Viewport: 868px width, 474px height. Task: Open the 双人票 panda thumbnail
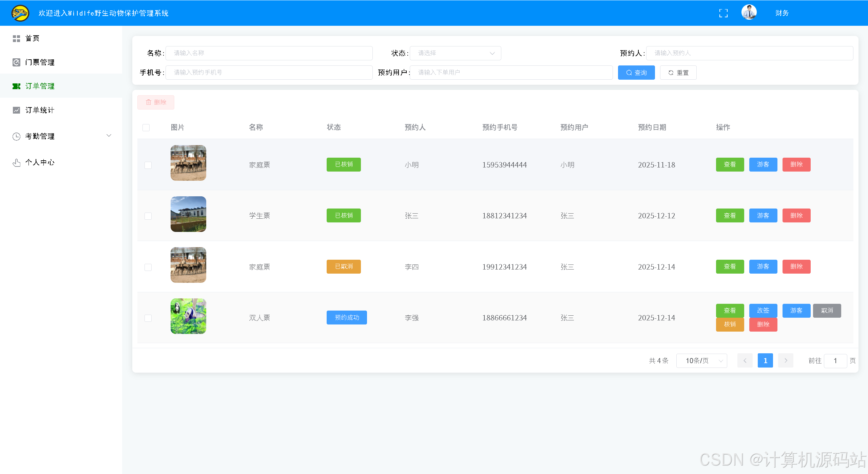[x=188, y=316]
